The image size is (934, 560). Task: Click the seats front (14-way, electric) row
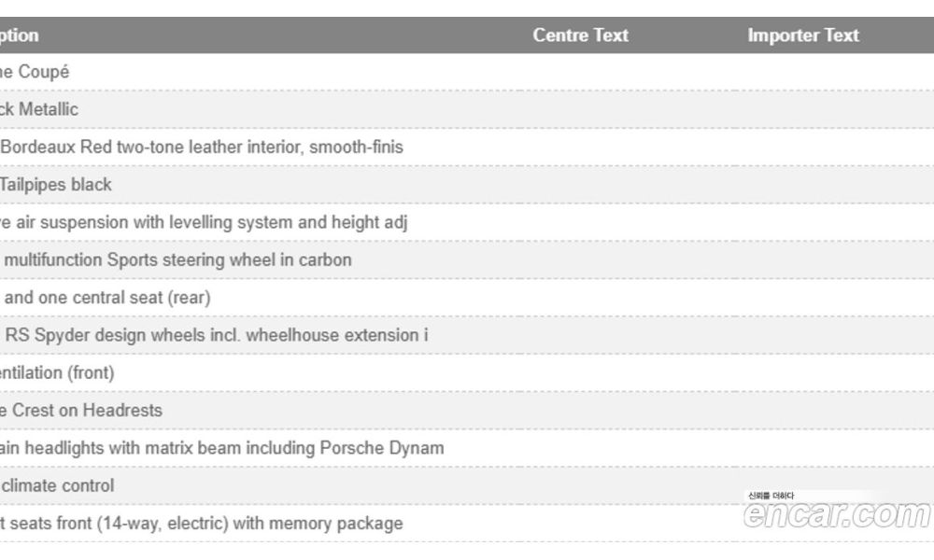[x=202, y=523]
